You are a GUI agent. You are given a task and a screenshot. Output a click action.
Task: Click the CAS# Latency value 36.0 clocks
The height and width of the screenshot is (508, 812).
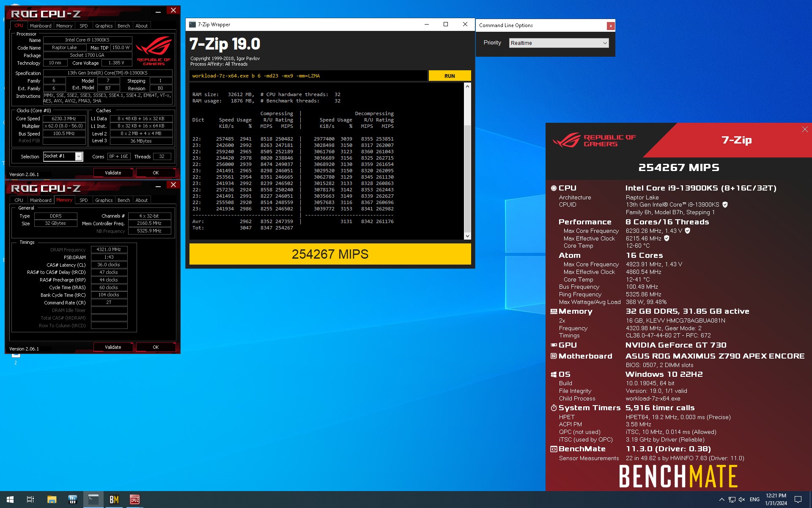tap(109, 265)
